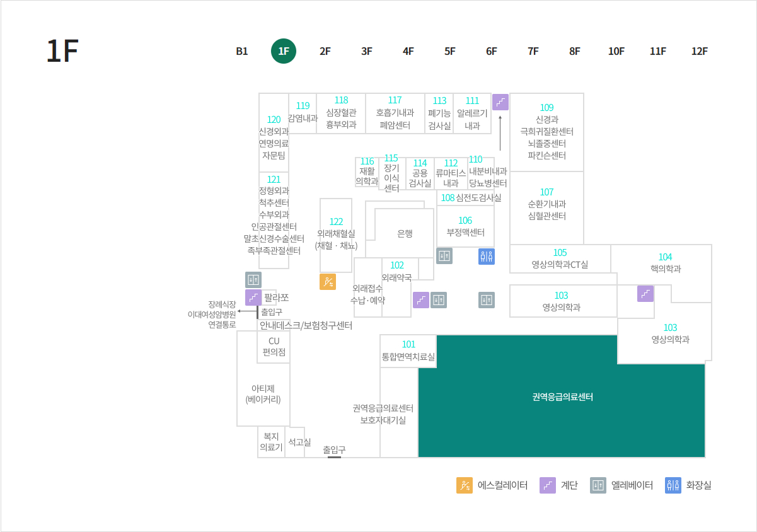Select the active 1F floor tab
The width and height of the screenshot is (757, 532).
tap(284, 52)
